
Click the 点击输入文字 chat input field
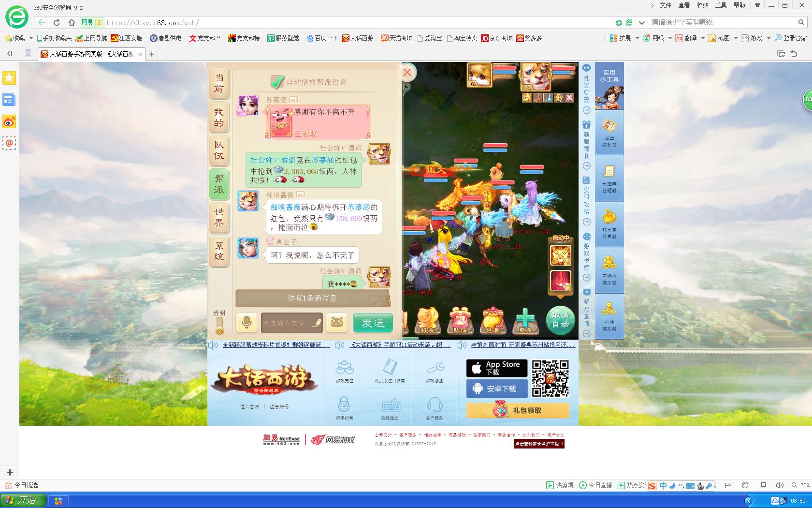291,323
